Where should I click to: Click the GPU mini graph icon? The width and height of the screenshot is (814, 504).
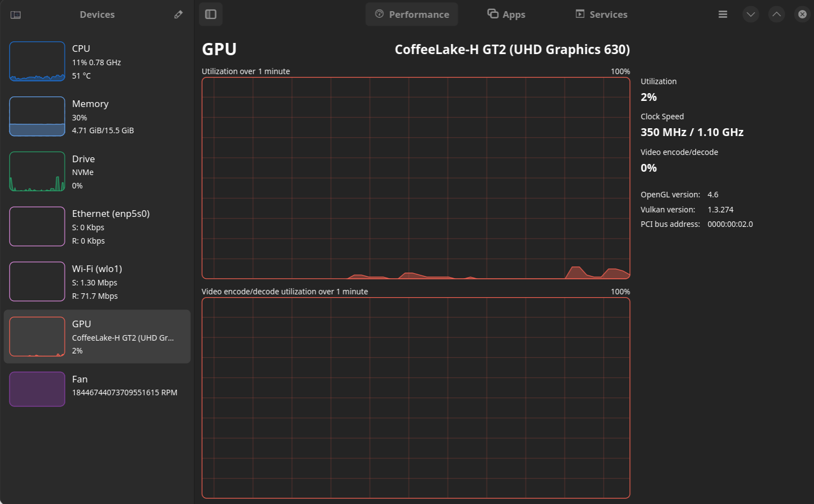[x=37, y=336]
